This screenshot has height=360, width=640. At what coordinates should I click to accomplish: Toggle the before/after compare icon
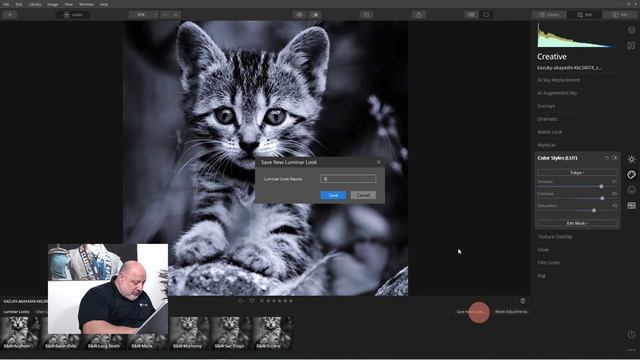pos(315,15)
